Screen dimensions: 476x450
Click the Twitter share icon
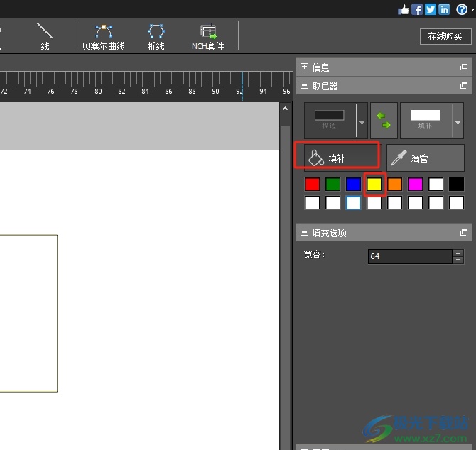pyautogui.click(x=431, y=9)
